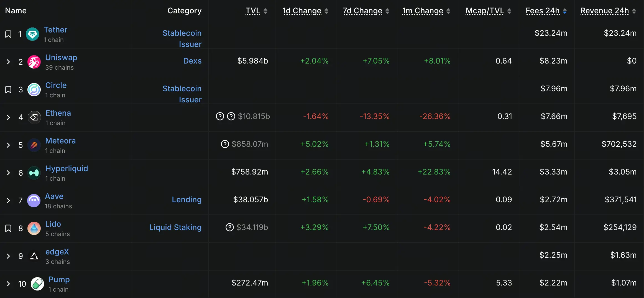
Task: Click the Aave ghost logo
Action: (34, 201)
